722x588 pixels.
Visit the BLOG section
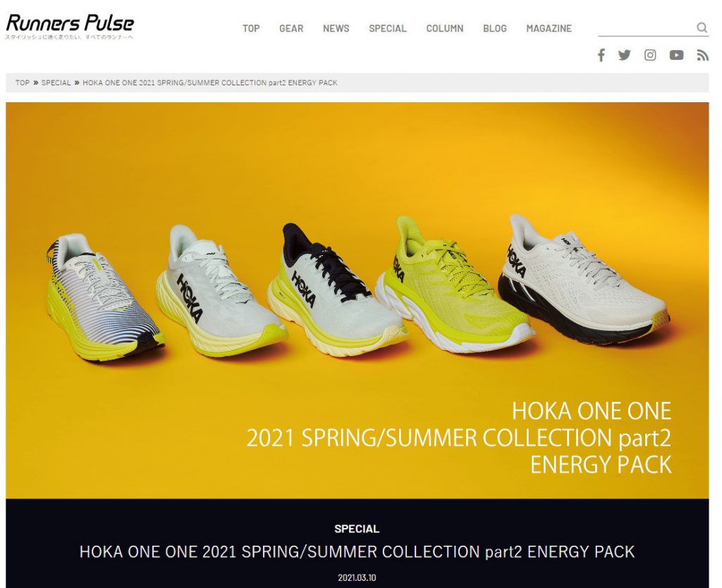pyautogui.click(x=494, y=28)
